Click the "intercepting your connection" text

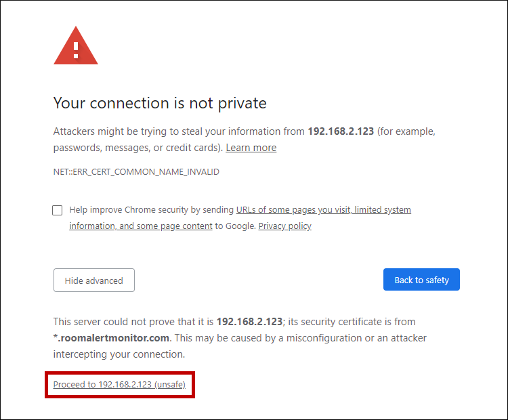119,354
